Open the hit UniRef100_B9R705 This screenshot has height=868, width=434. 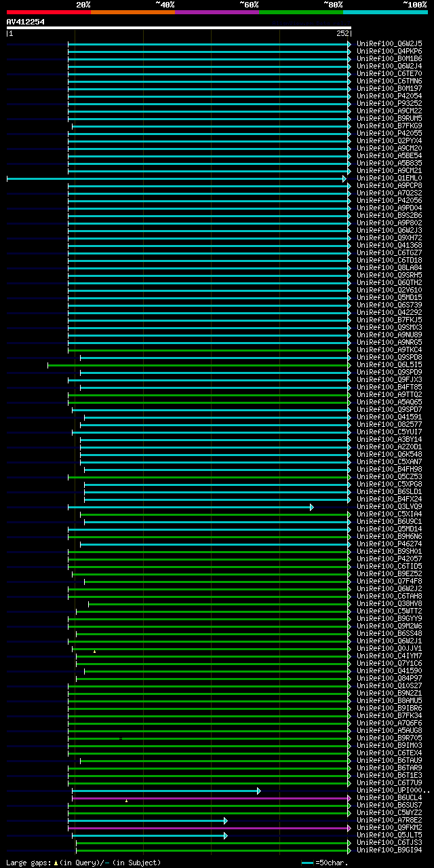click(389, 738)
